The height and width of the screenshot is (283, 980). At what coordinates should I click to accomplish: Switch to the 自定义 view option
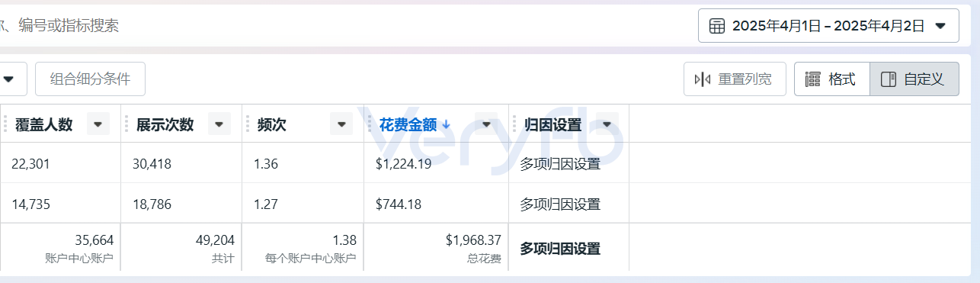[x=911, y=79]
